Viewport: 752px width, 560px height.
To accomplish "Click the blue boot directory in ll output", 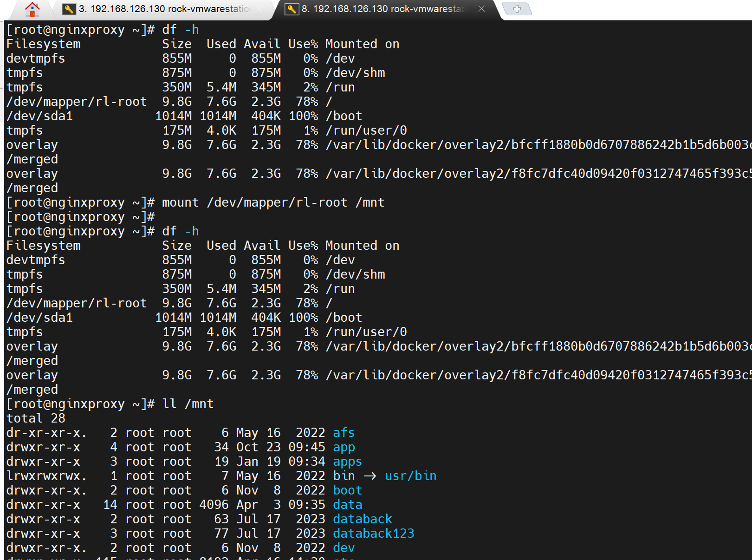I will tap(347, 490).
